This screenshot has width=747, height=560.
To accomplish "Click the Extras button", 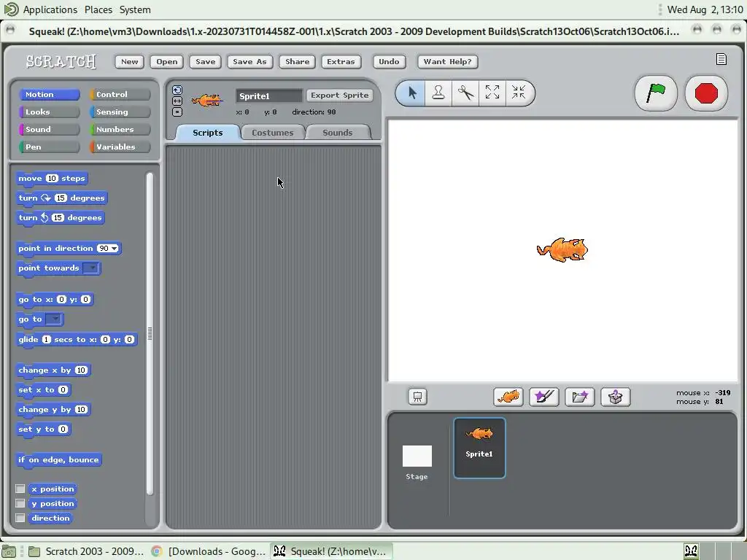I will pos(341,61).
